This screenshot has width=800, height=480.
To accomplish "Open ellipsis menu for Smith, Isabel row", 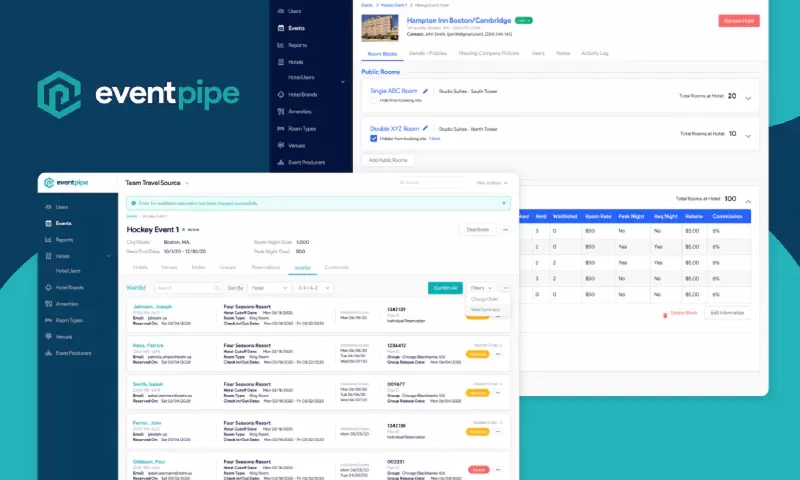I will pyautogui.click(x=498, y=393).
